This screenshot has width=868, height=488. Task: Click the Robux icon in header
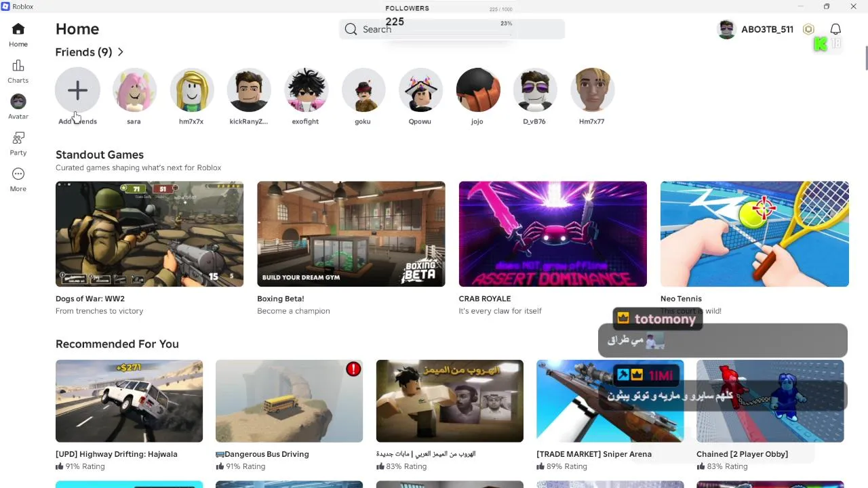[x=808, y=29]
